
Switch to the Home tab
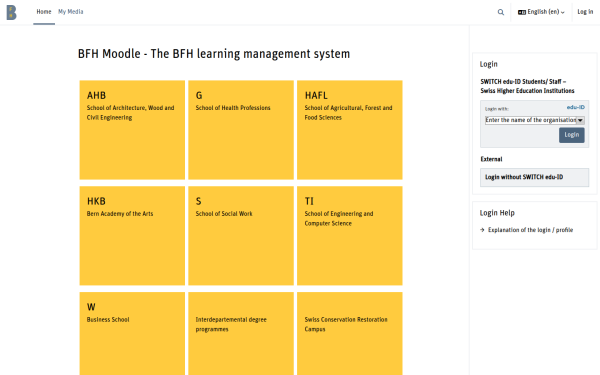point(44,12)
